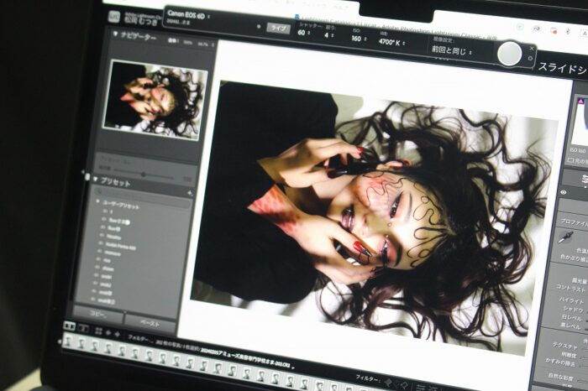
Task: Open navigator zoom level arrows after 66.7%
Action: [x=213, y=45]
